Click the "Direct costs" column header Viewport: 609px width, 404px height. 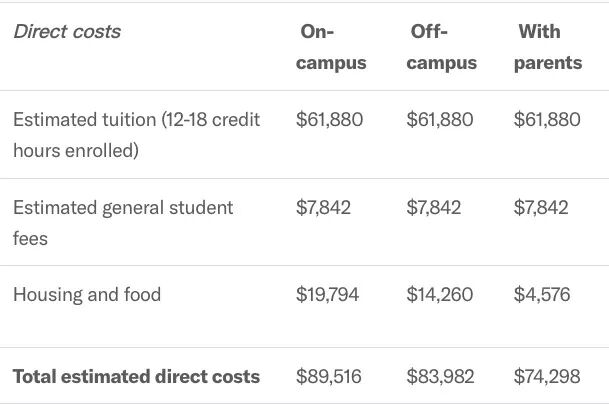67,32
